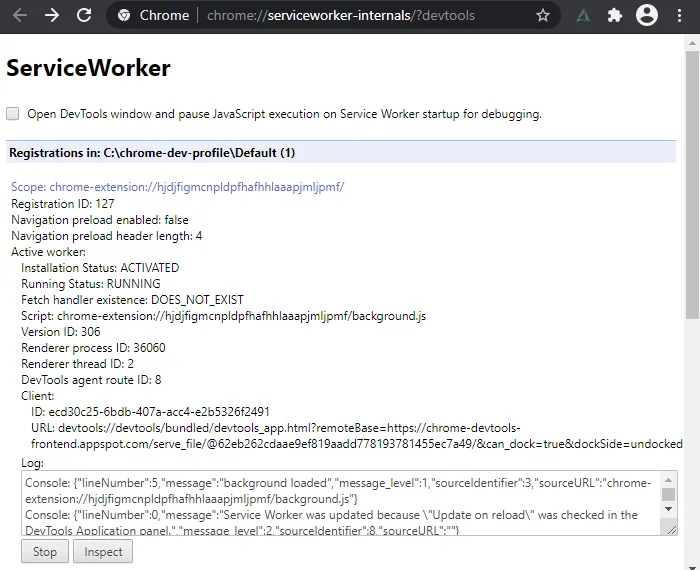
Task: Click the 'Log:' label
Action: click(x=32, y=463)
